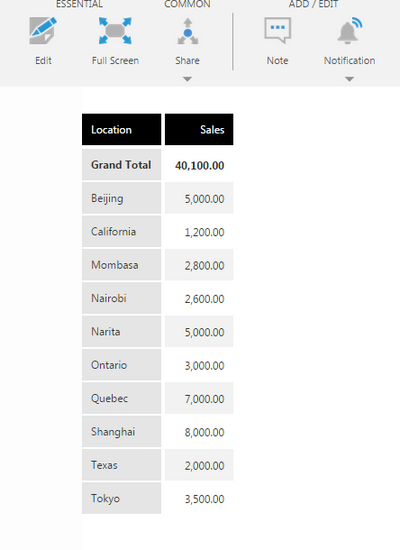The width and height of the screenshot is (400, 550).
Task: Select the Ontario location cell
Action: click(x=121, y=365)
